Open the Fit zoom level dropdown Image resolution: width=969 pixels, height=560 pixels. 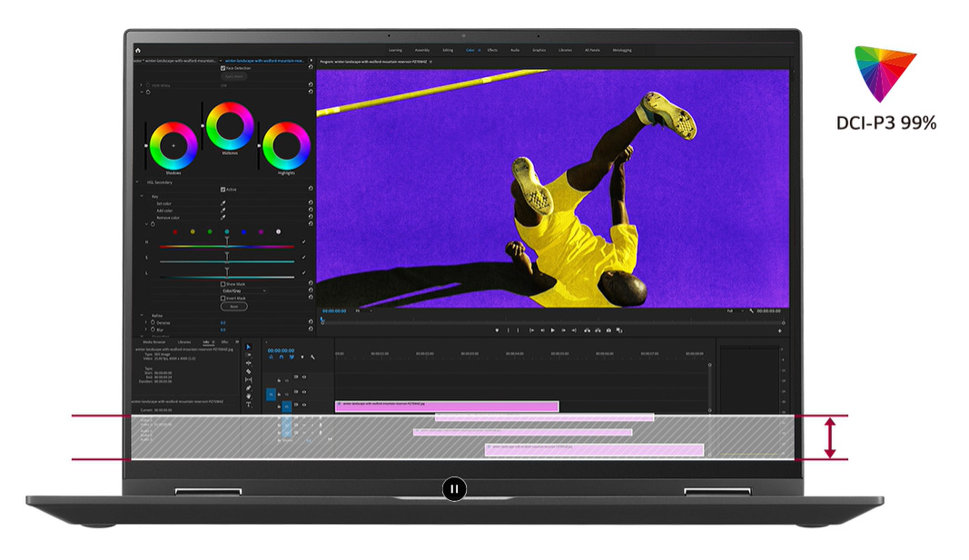tap(362, 310)
